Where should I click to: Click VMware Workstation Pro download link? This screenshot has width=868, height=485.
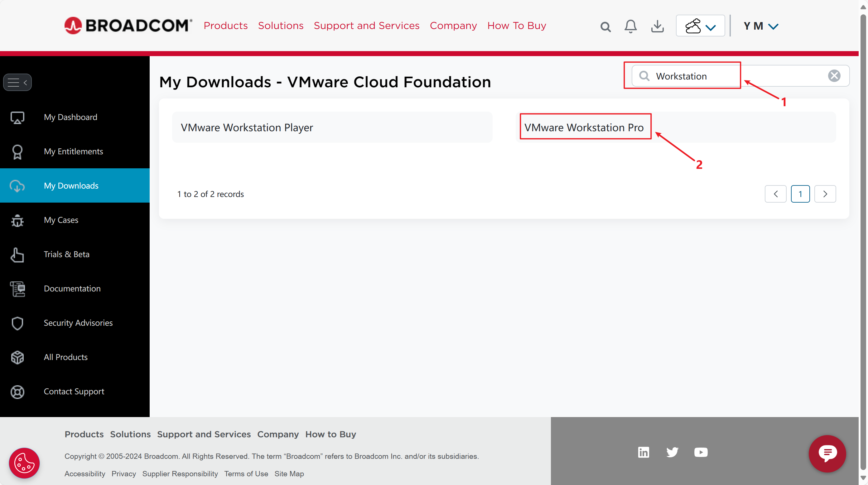585,127
